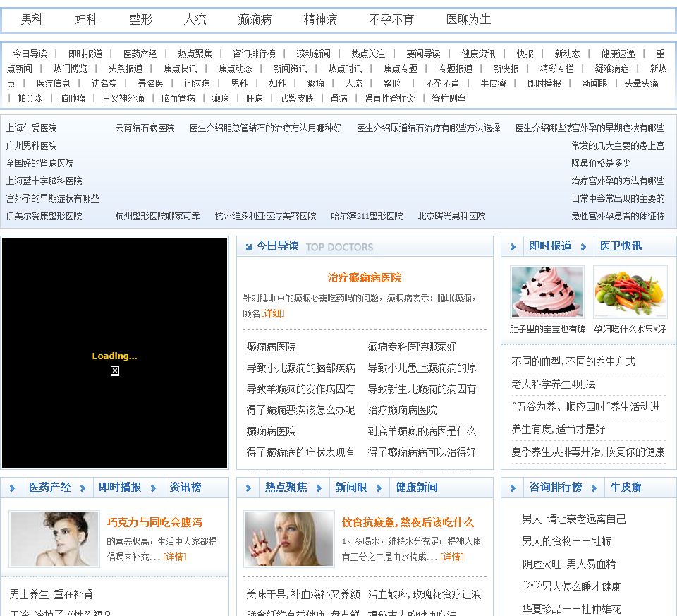The height and width of the screenshot is (616, 677).
Task: Click the arrow icon before 今日导读
Action: tap(249, 247)
